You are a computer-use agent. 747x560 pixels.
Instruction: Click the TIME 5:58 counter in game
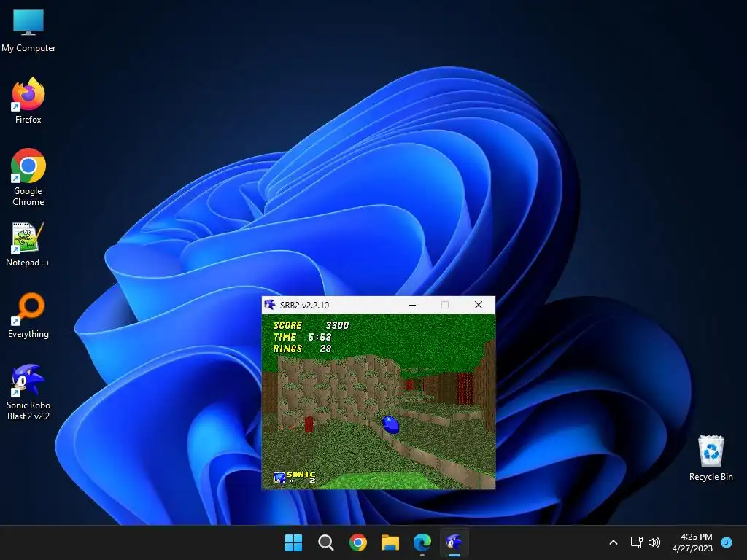point(302,337)
